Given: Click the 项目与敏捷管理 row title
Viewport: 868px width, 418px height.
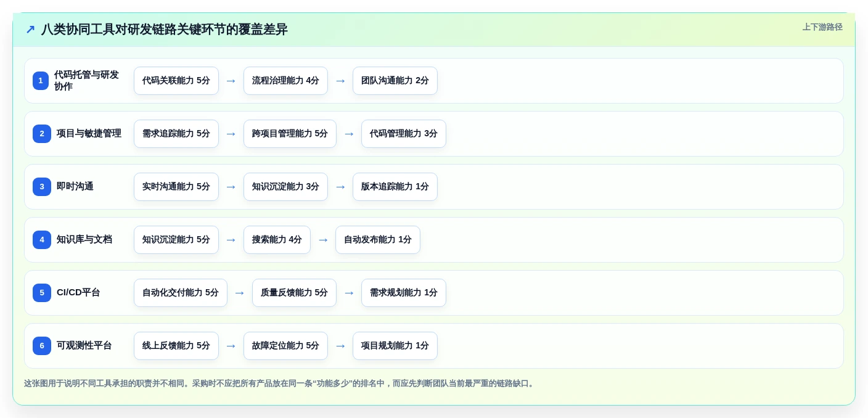Looking at the screenshot, I should click(x=89, y=134).
